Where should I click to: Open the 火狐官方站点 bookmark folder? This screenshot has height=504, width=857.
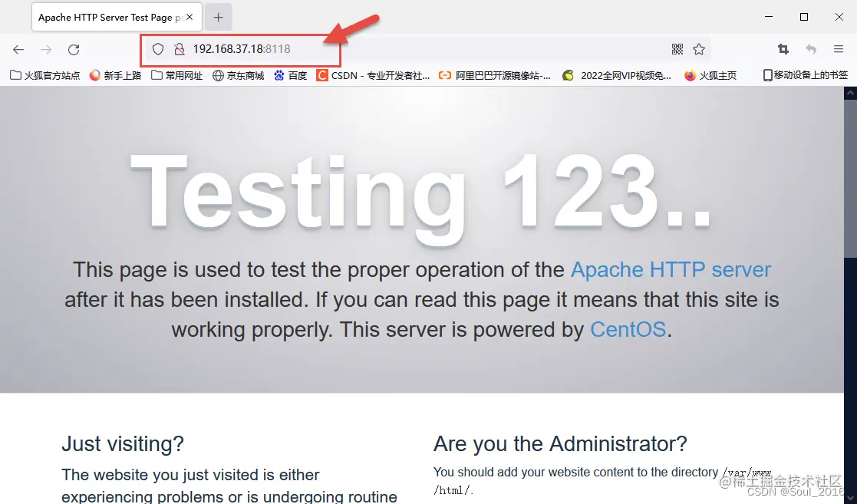tap(44, 75)
